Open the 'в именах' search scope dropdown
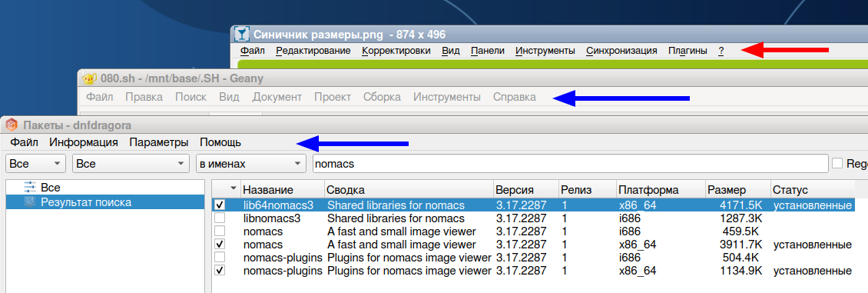 [250, 164]
